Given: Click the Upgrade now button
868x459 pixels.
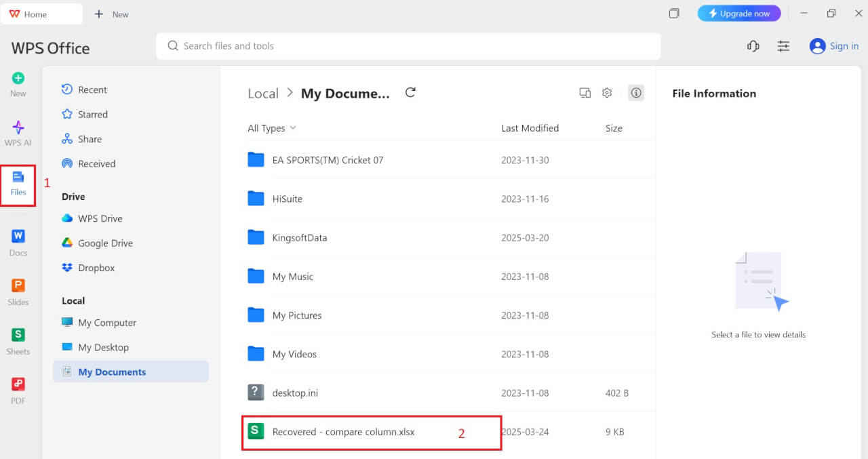Looking at the screenshot, I should (x=739, y=14).
